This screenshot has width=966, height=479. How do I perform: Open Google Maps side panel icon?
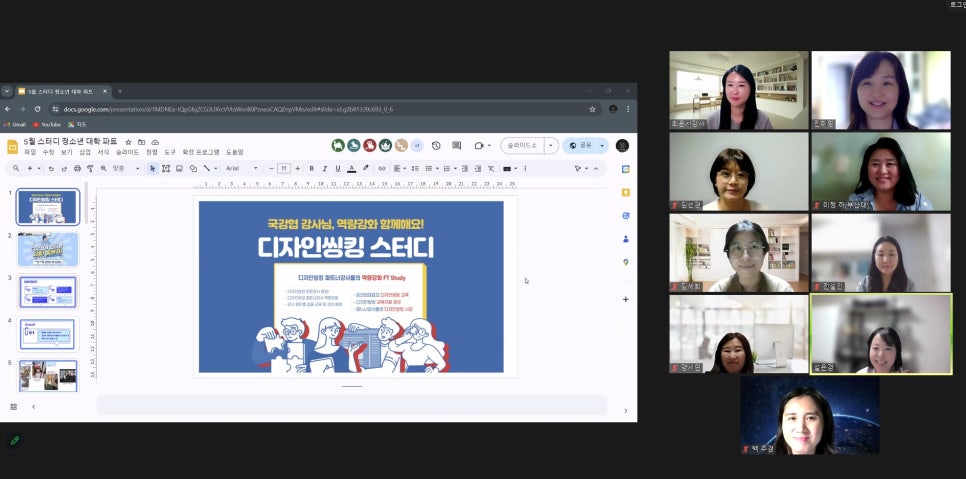pyautogui.click(x=626, y=262)
